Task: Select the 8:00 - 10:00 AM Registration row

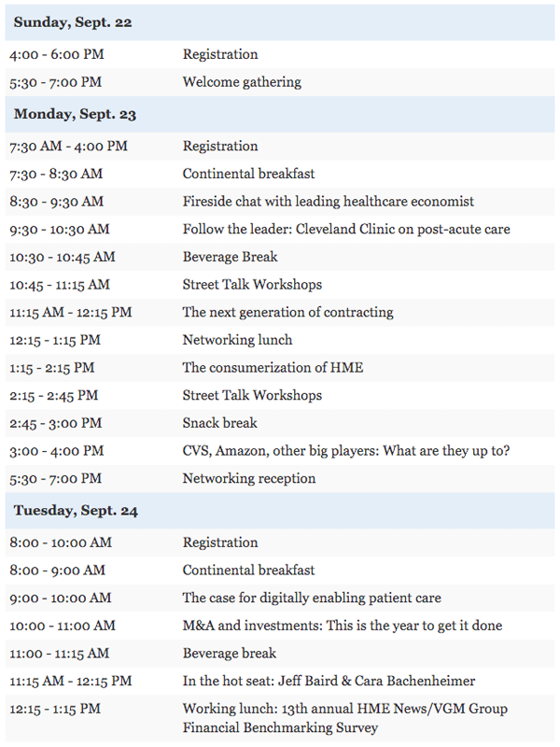Action: click(280, 543)
